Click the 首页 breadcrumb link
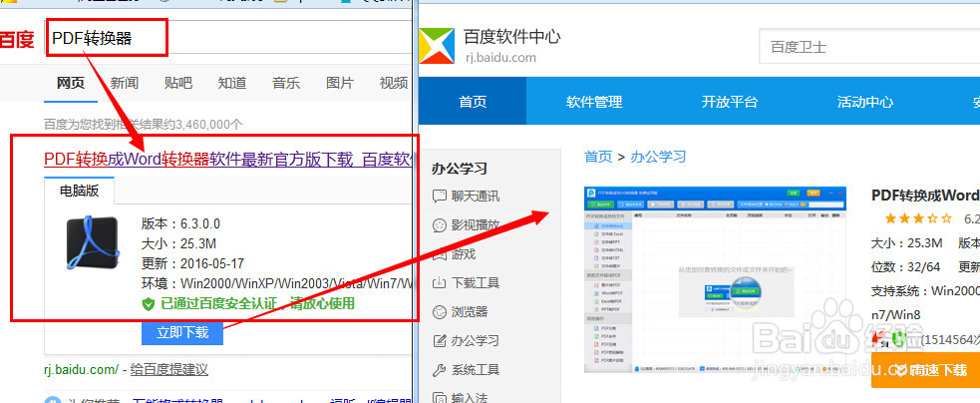The width and height of the screenshot is (980, 403). click(x=598, y=157)
